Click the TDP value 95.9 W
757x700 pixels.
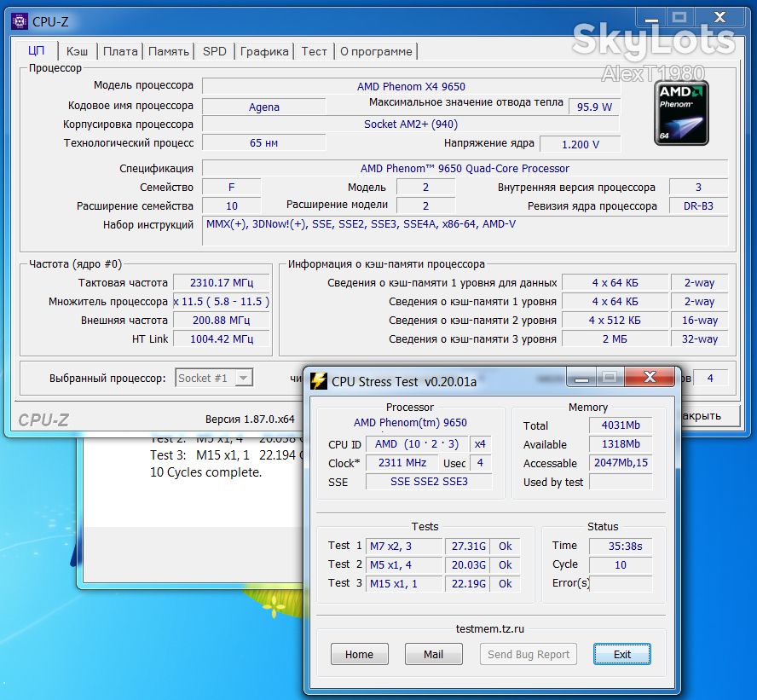(594, 107)
